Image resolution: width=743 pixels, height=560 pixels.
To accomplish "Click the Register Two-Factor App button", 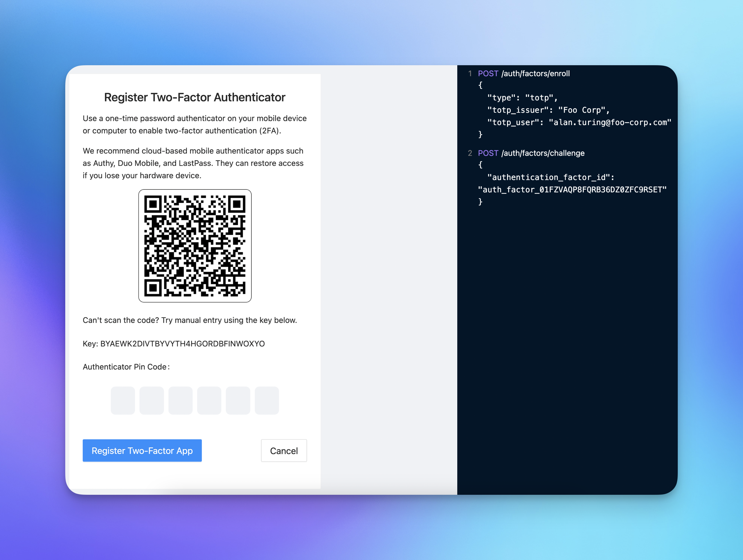I will (142, 450).
